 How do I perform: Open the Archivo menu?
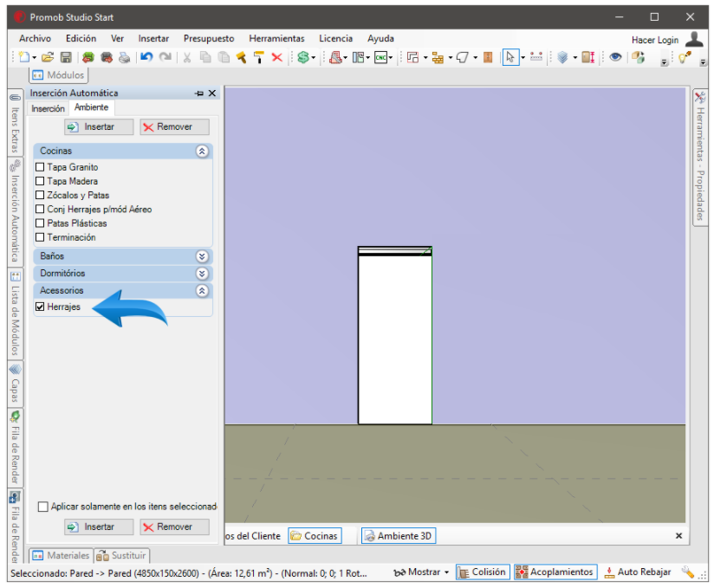[x=35, y=39]
